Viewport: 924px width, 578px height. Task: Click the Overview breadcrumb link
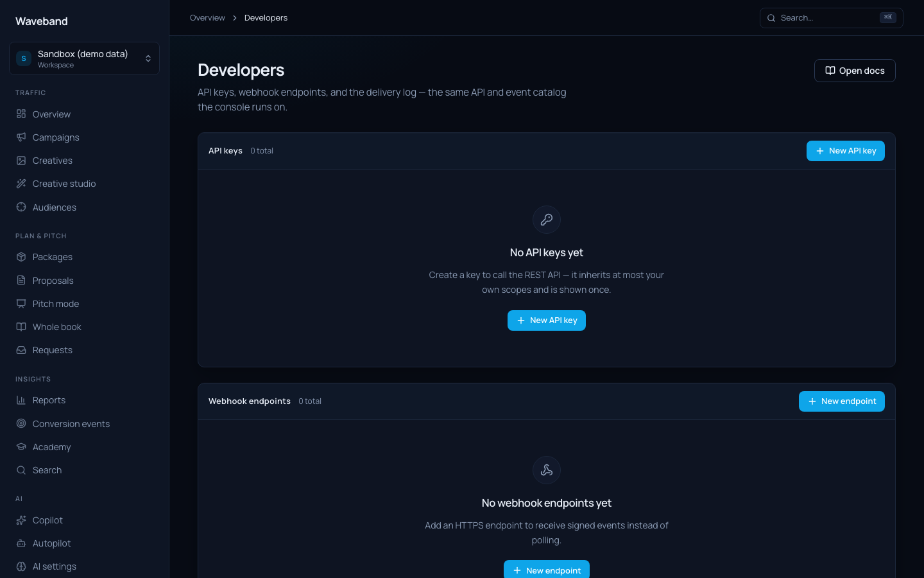[x=207, y=18]
